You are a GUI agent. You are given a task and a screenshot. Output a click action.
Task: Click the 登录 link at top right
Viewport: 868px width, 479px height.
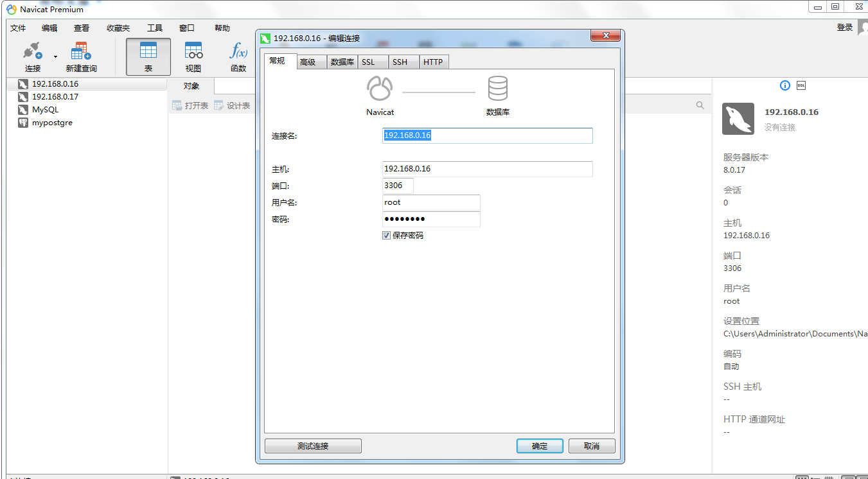coord(845,28)
